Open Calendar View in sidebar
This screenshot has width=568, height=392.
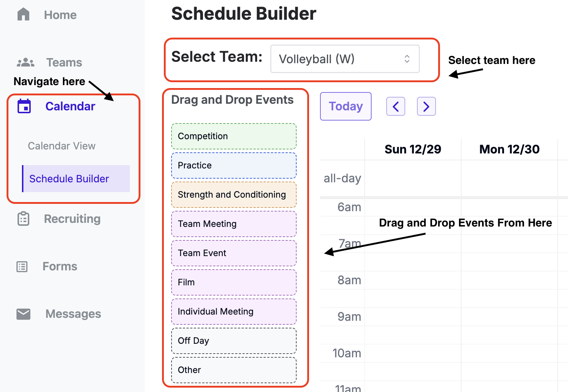[61, 146]
